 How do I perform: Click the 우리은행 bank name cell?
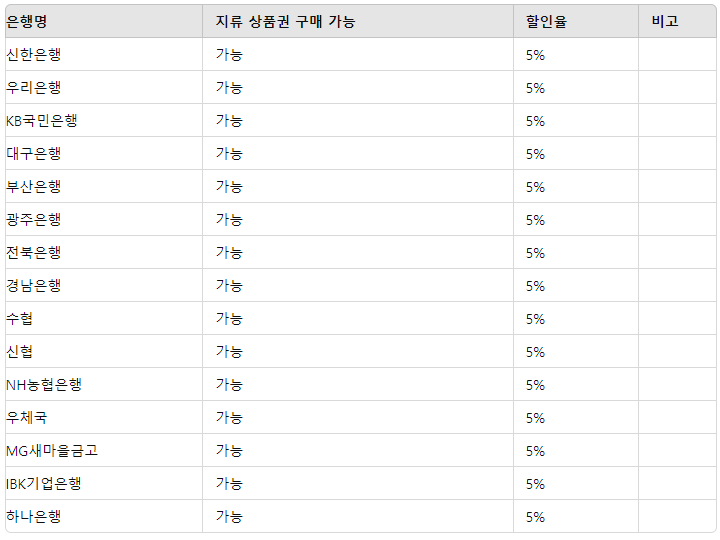(34, 88)
